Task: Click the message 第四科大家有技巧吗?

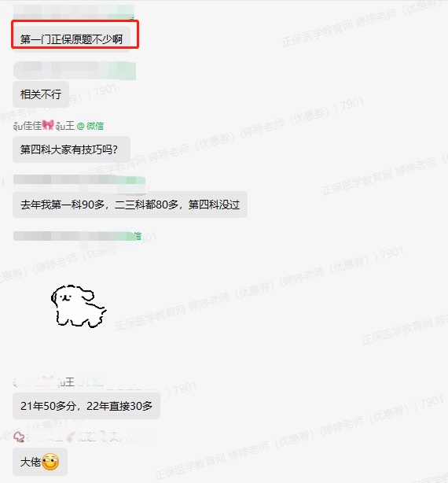Action: coord(72,149)
